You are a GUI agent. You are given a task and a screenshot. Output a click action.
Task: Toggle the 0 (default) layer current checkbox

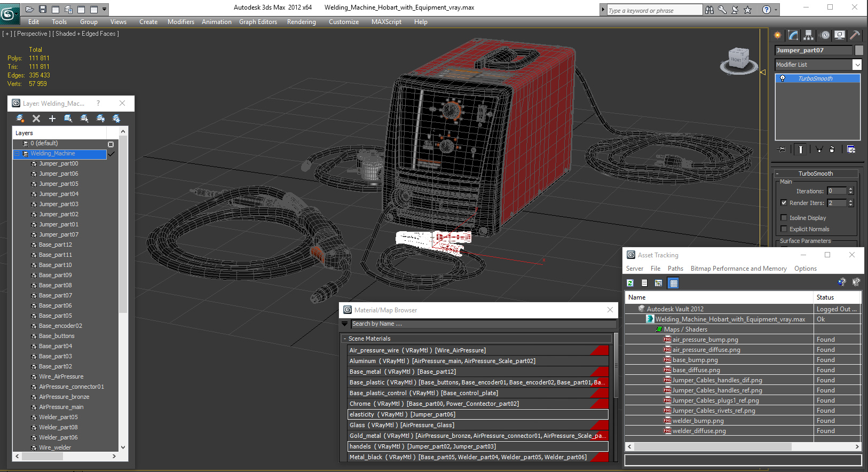111,144
